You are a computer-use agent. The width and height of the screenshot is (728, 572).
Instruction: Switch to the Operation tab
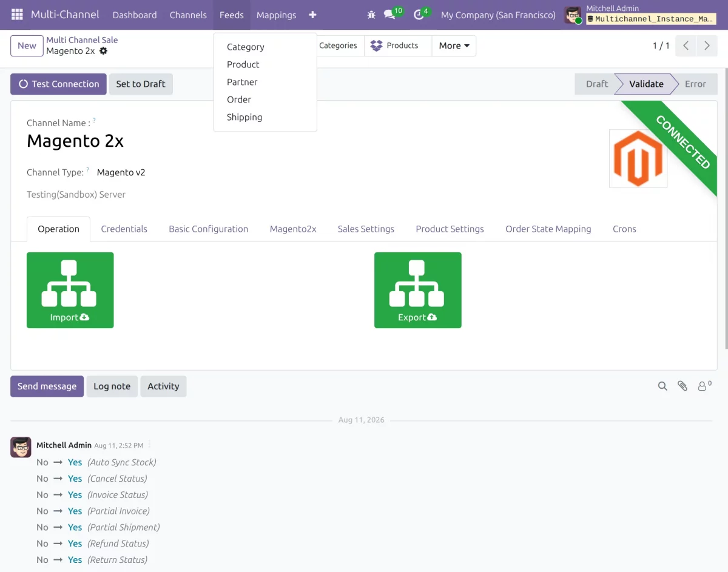tap(59, 229)
